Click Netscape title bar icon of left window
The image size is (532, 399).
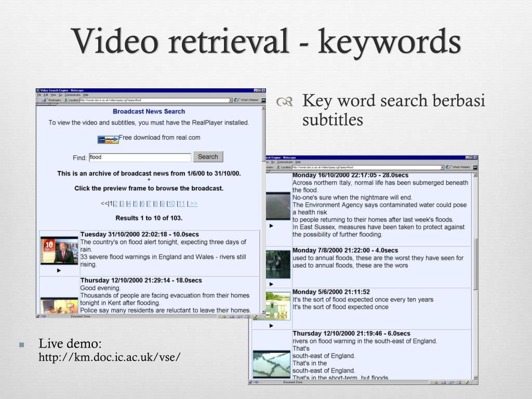point(38,90)
